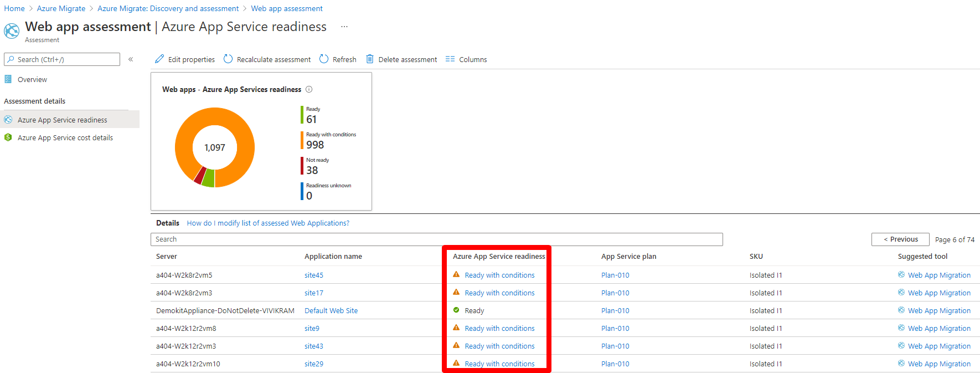Click the warning icon in site9 row
This screenshot has height=373, width=980.
(x=456, y=328)
